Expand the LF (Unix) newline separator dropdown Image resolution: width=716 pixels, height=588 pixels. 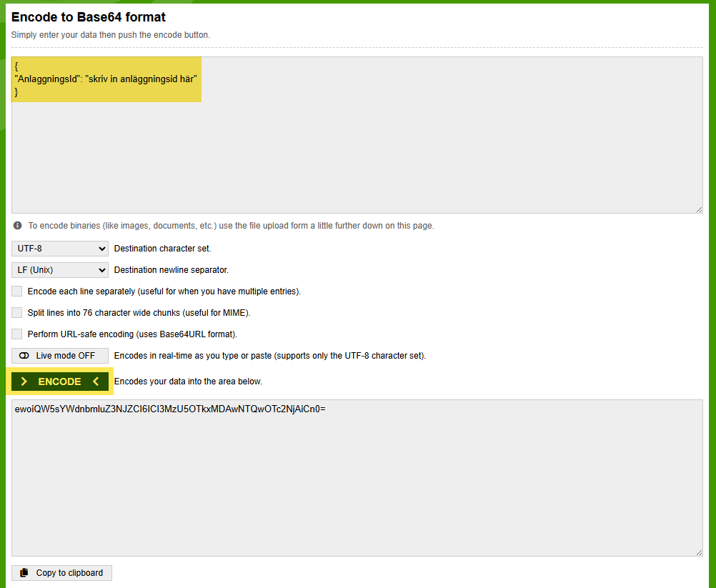click(60, 270)
